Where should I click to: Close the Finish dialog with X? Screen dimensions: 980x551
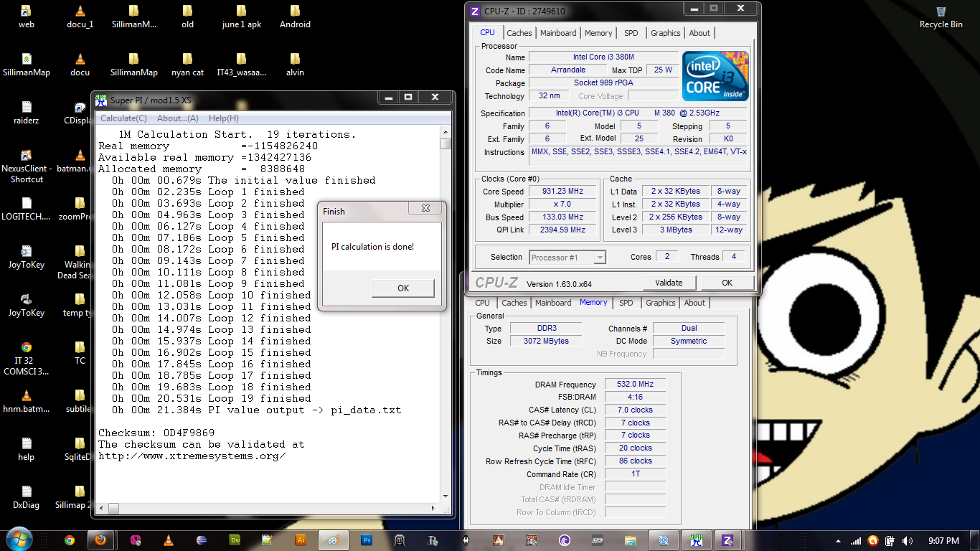(425, 209)
